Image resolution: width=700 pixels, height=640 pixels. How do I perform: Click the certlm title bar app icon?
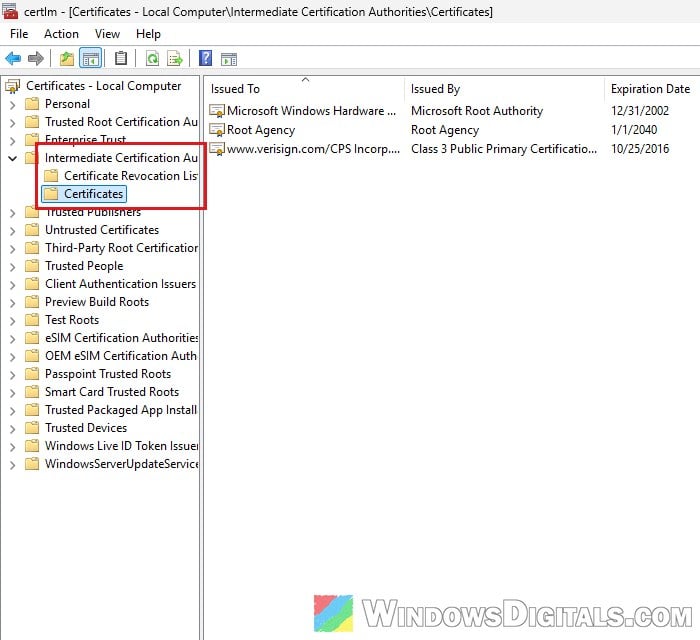[10, 11]
